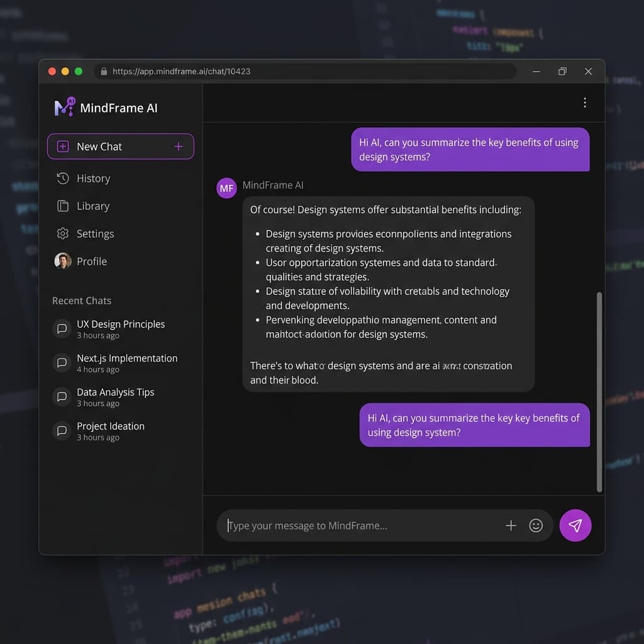This screenshot has height=644, width=644.
Task: Click the chat vertical scrollbar
Action: 599,392
